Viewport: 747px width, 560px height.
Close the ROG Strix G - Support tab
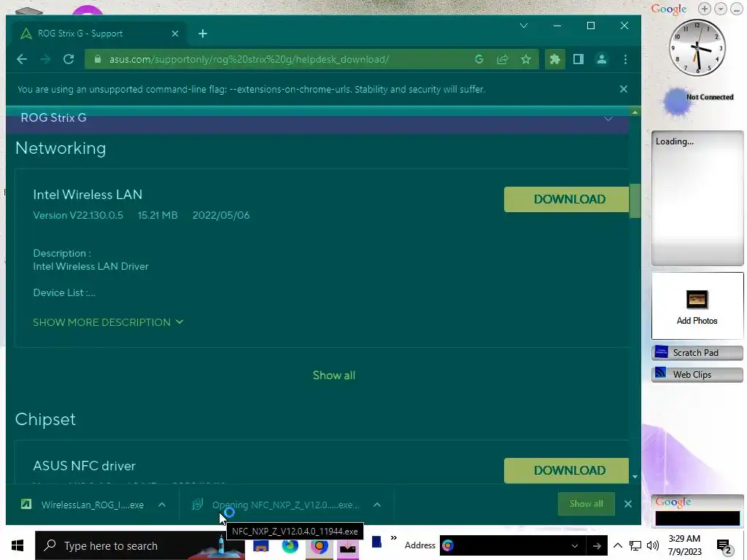[175, 34]
